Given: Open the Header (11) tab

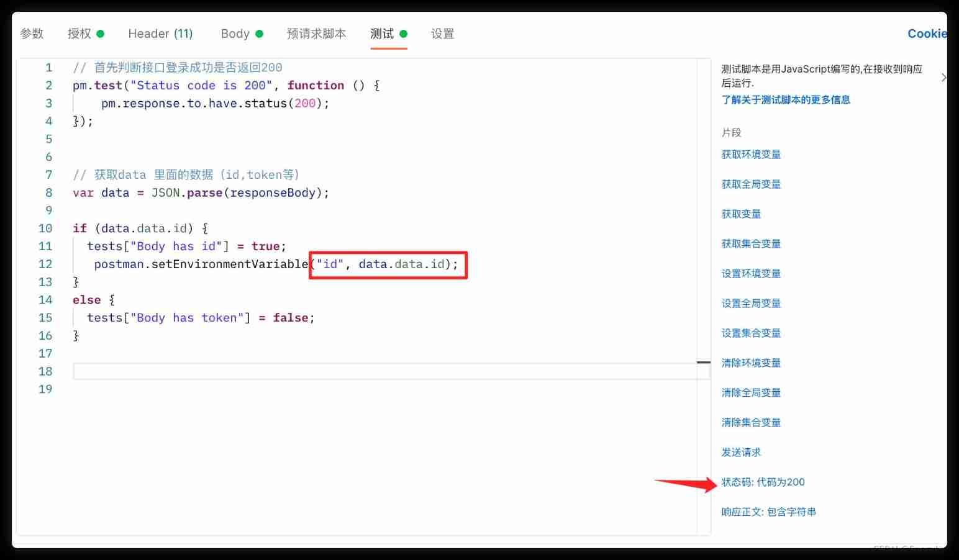Looking at the screenshot, I should point(160,34).
